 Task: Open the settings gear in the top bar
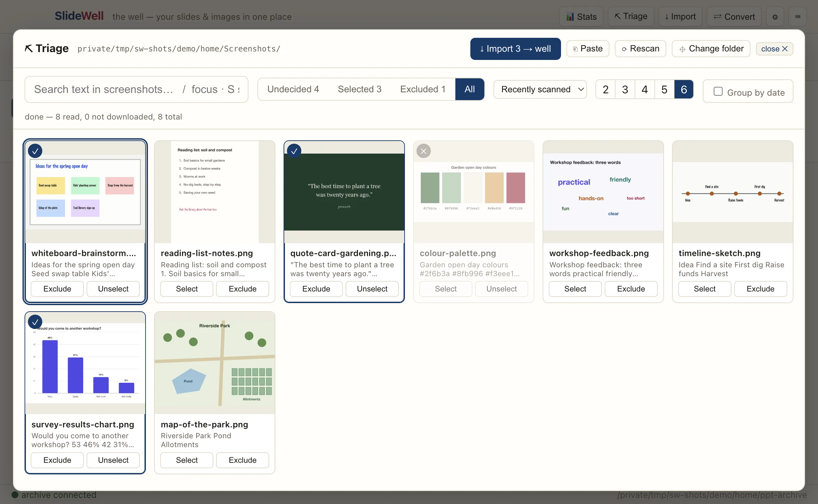tap(775, 17)
